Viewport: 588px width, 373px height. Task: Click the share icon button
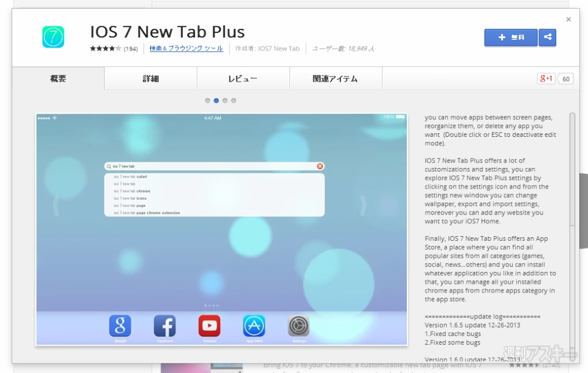click(547, 38)
